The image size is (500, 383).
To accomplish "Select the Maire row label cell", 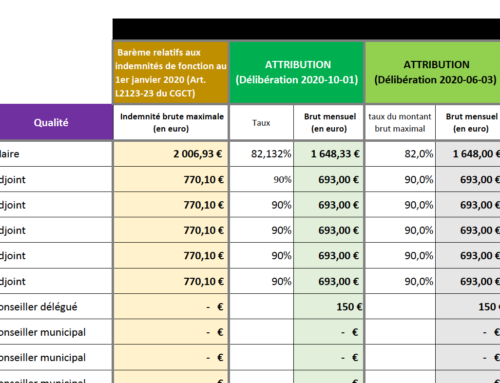I will tap(56, 154).
